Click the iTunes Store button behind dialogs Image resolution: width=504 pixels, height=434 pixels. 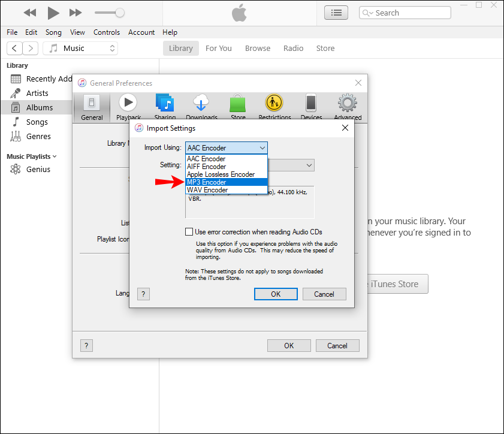point(397,284)
